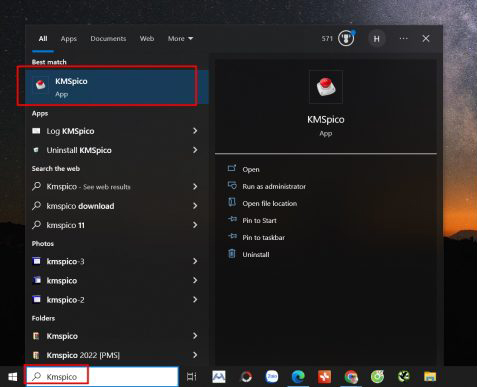Expand the arrow beside Kmspico 2022 [PMS] folder

pyautogui.click(x=195, y=355)
